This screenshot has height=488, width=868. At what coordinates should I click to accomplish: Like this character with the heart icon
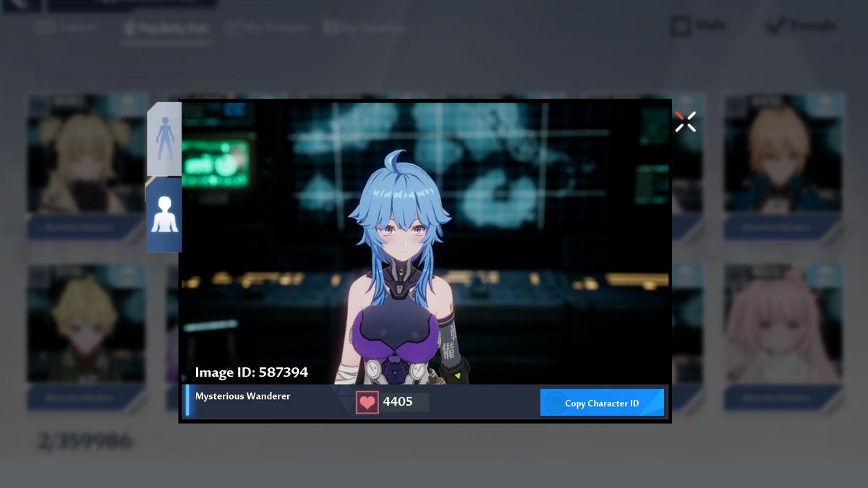(367, 403)
